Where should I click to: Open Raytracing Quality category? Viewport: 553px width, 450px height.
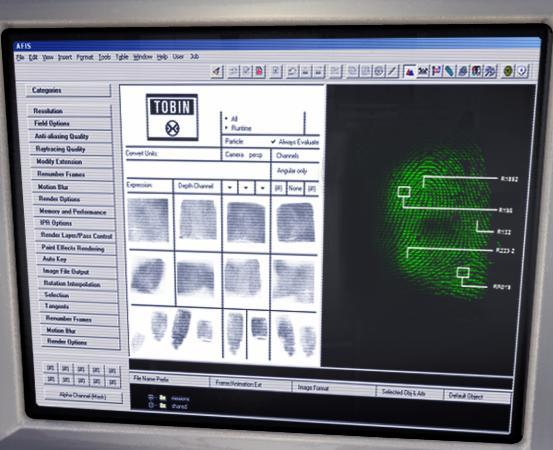(x=72, y=149)
